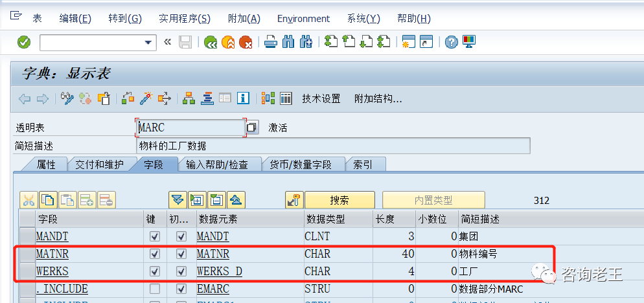Open the 实用程序(S) menu
The width and height of the screenshot is (644, 303).
point(184,19)
